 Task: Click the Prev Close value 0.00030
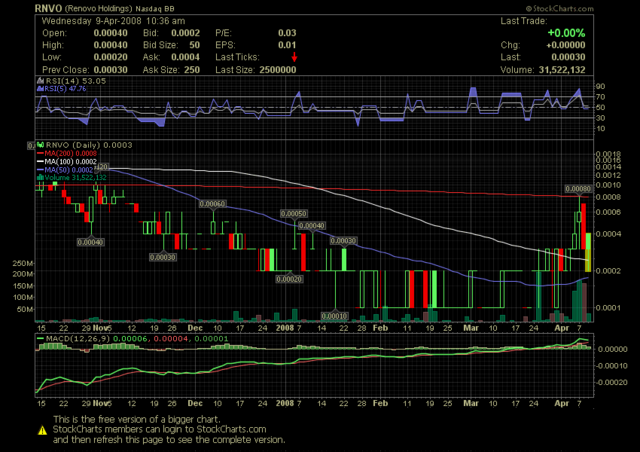point(110,70)
